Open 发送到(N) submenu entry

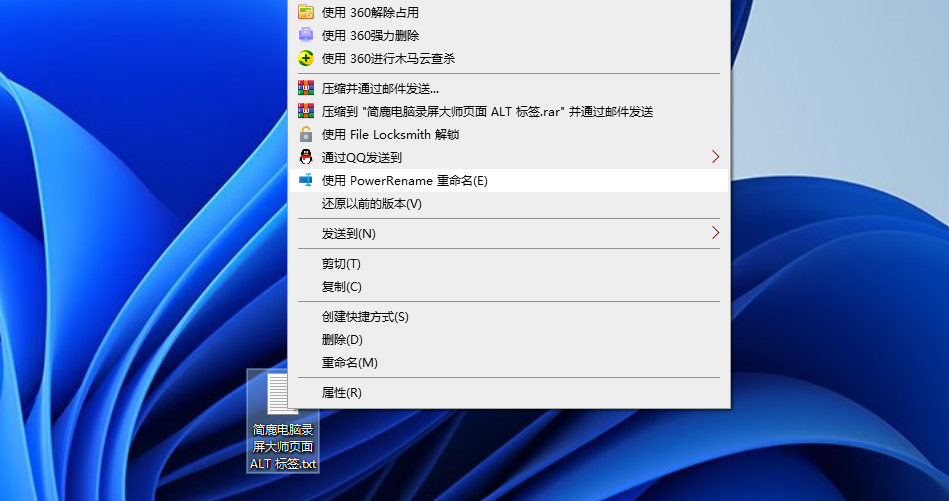coord(509,233)
